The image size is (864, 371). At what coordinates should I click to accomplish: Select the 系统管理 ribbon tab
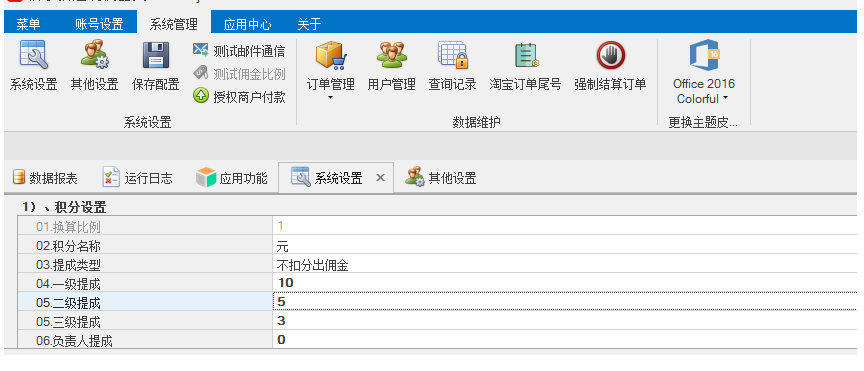(x=174, y=24)
